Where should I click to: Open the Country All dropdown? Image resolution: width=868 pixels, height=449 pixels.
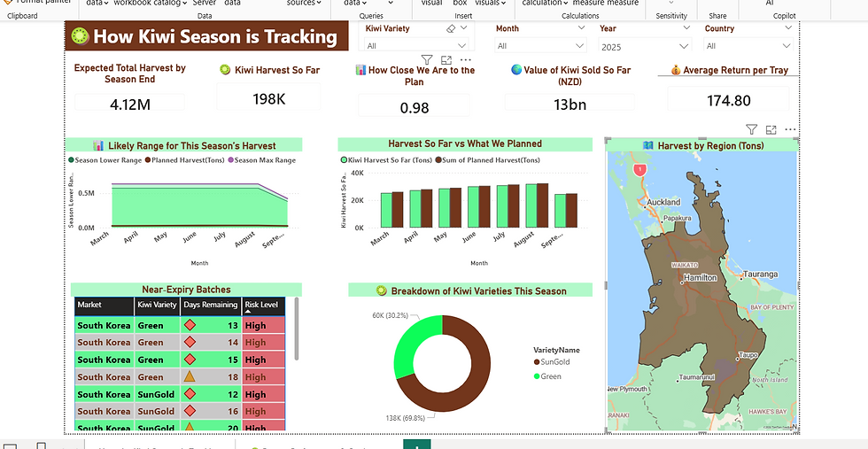click(748, 45)
